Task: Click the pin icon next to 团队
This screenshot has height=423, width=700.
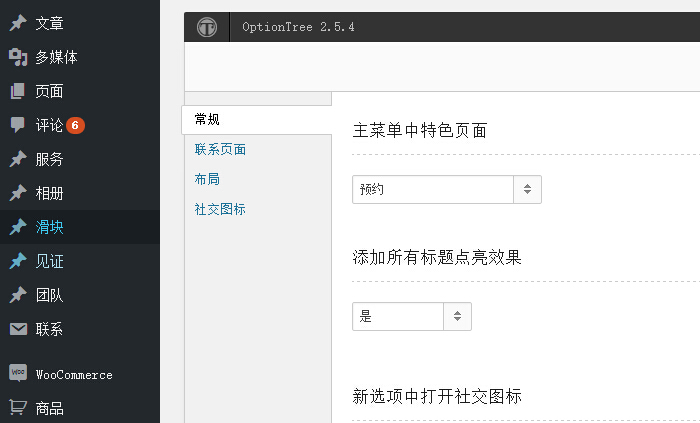Action: [18, 295]
